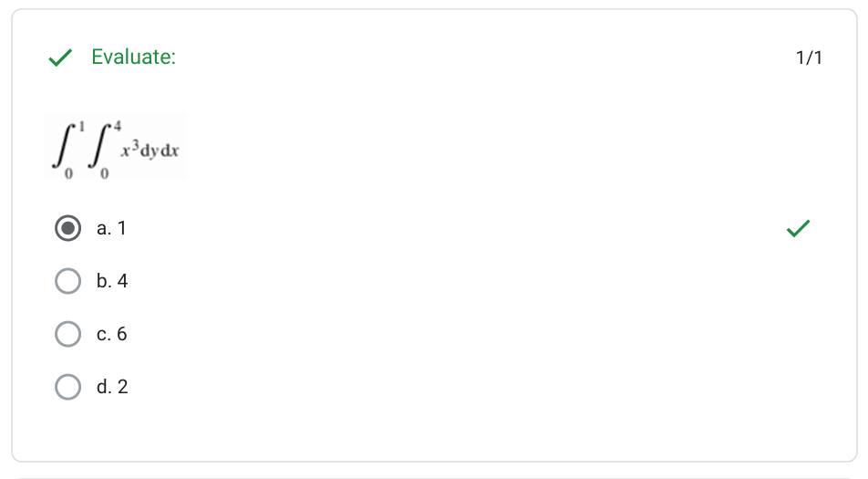Click the lower limit 0 of the inner integral
Image resolution: width=868 pixels, height=479 pixels.
(103, 172)
